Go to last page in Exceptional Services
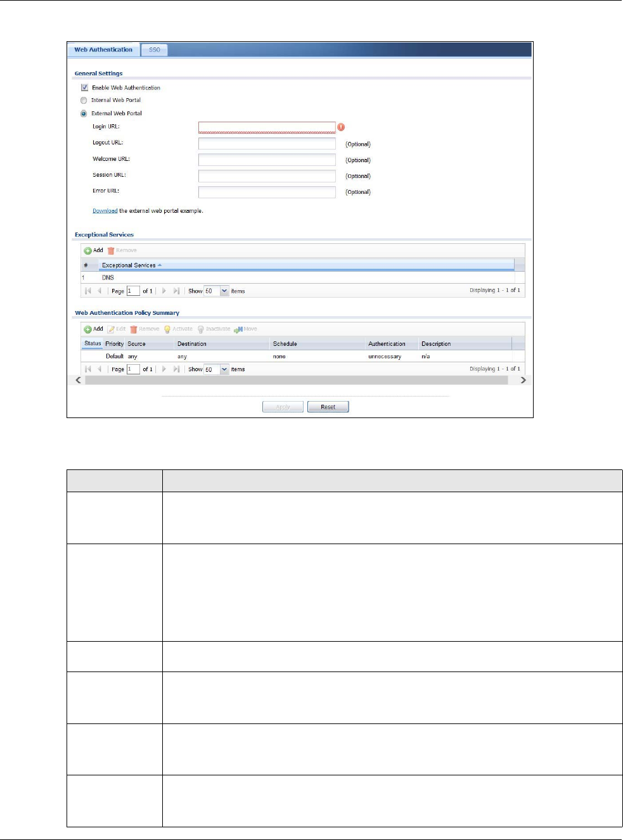The height and width of the screenshot is (840, 623). pyautogui.click(x=176, y=291)
